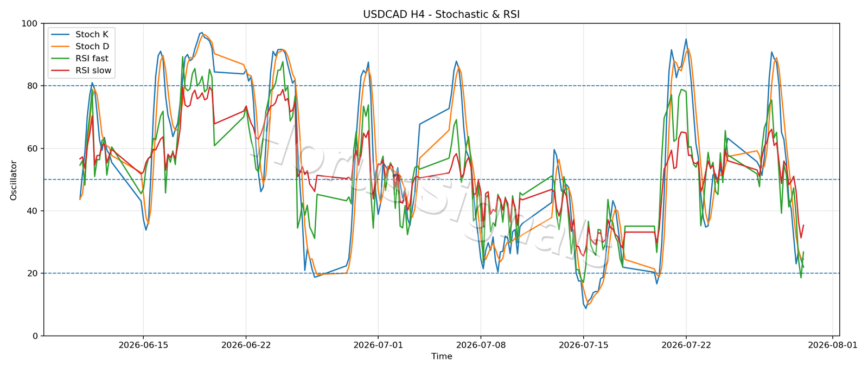Click the y-axis tick label 0
868x372 pixels.
[x=35, y=336]
